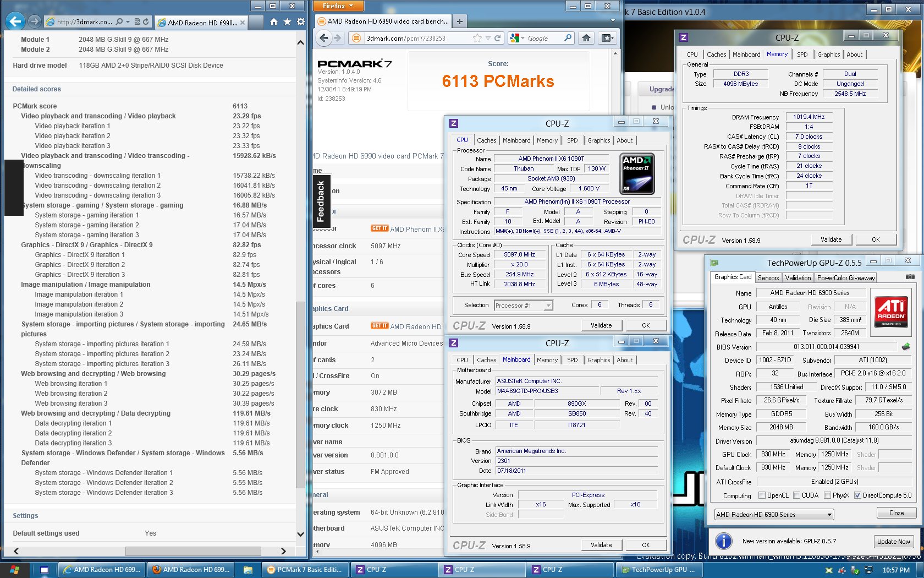Click the Internet Explorer back arrow button

point(15,21)
